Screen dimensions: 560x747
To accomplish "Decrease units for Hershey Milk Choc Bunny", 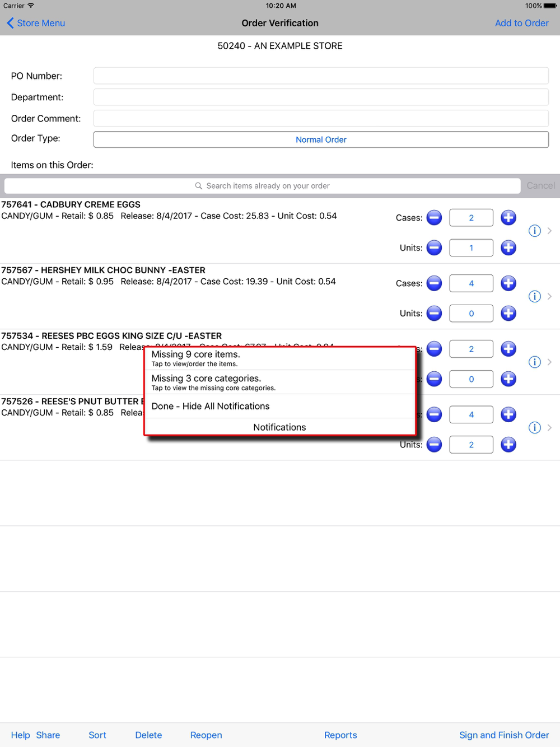I will 434,313.
